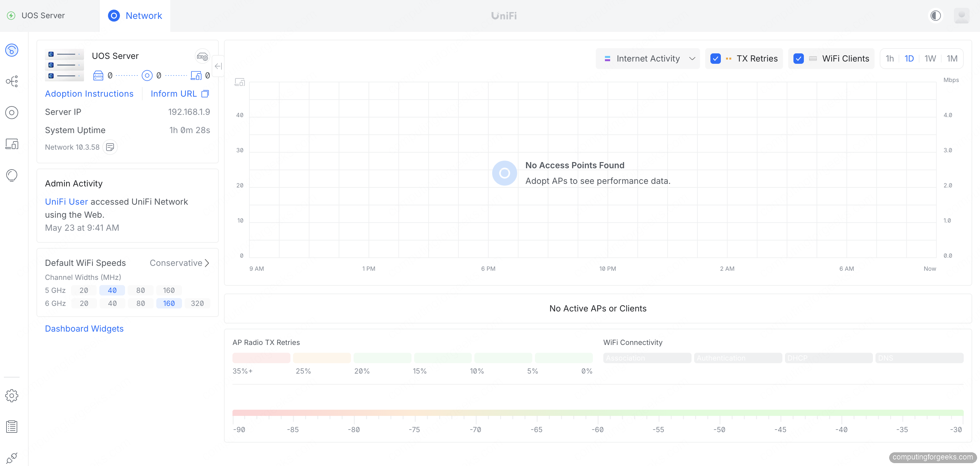Select 6 GHz channel width 320
980x466 pixels.
(x=197, y=303)
